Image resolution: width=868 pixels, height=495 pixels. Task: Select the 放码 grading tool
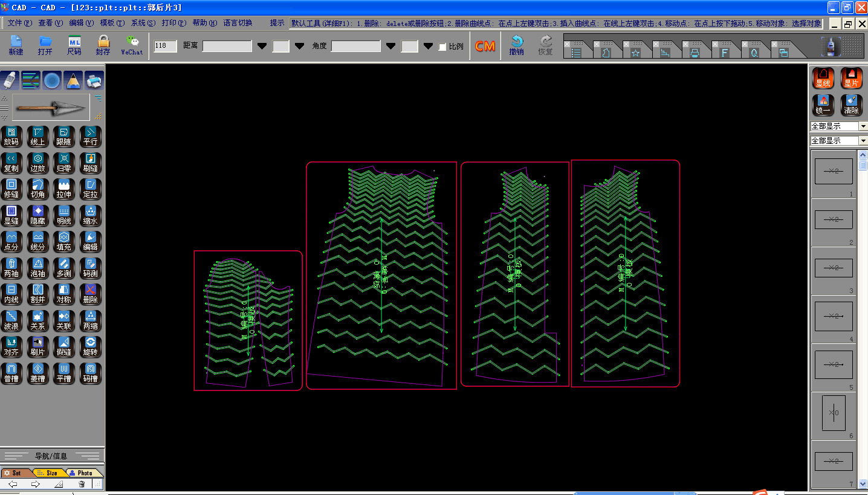click(11, 136)
